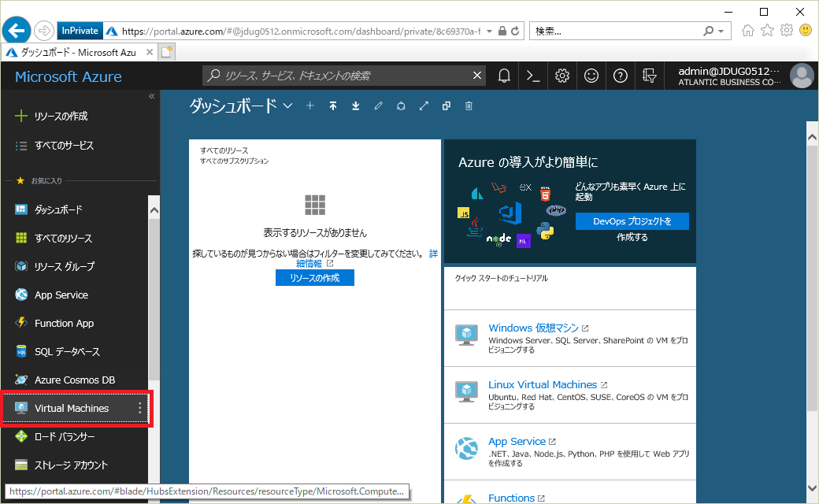Open the Windows 仮想マシン tutorial link
This screenshot has width=819, height=504.
pyautogui.click(x=533, y=328)
